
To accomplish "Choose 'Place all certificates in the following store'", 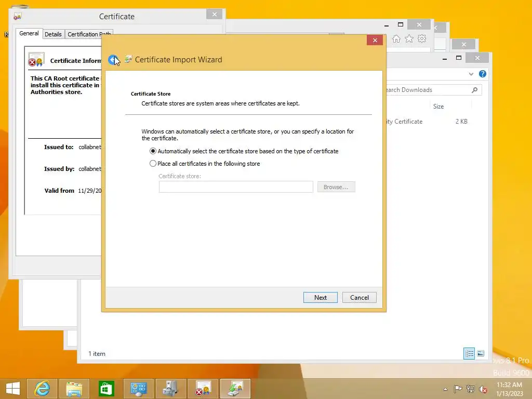I will (205, 164).
